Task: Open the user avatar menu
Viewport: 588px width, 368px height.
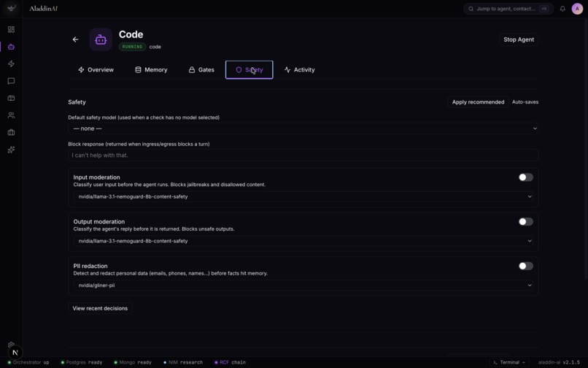Action: 577,9
